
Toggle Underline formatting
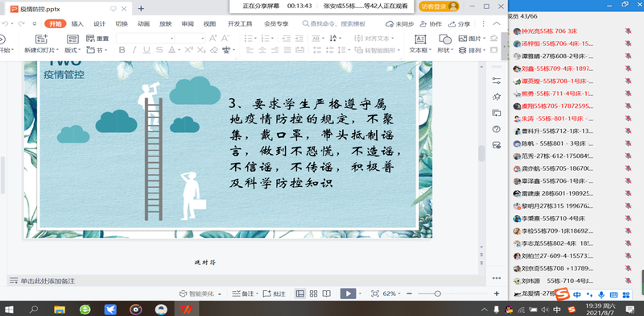147,50
